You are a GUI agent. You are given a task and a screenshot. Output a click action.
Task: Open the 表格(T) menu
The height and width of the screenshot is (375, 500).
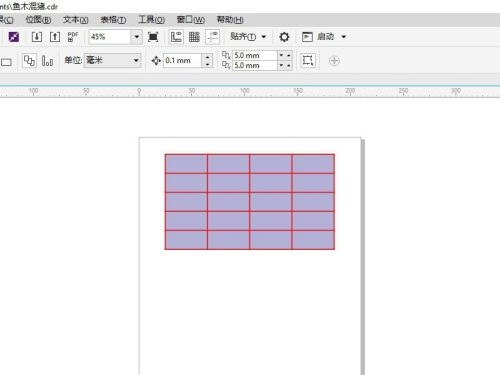pos(113,20)
